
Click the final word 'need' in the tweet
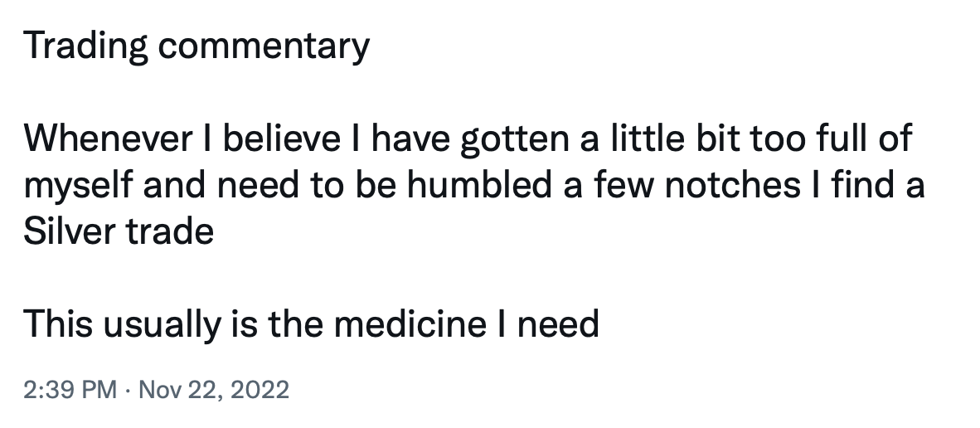point(558,323)
